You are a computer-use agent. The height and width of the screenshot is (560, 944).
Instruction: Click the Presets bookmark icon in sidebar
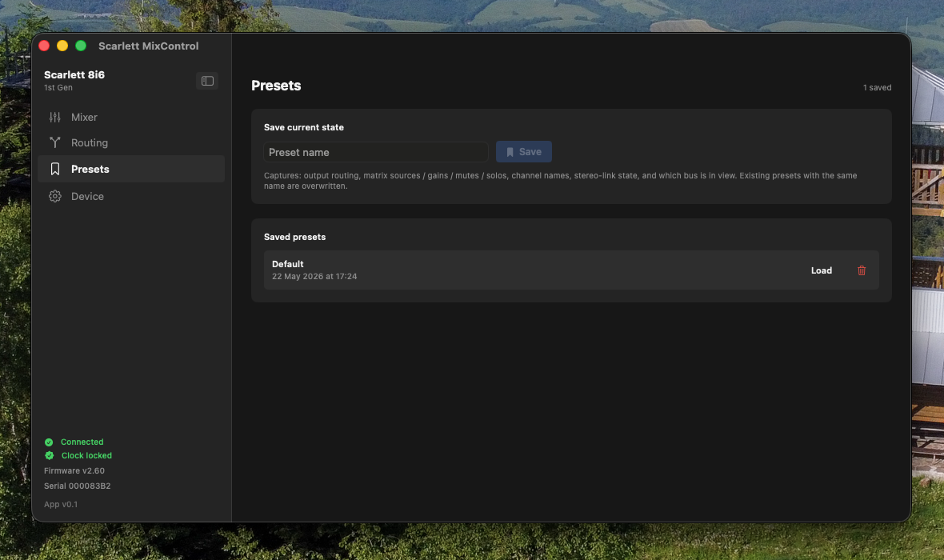pyautogui.click(x=54, y=170)
